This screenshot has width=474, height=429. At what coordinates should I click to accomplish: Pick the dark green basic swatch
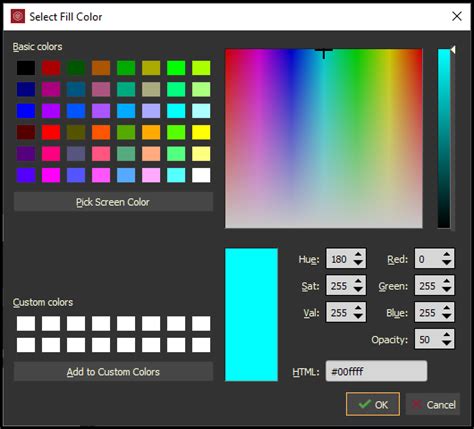coord(76,68)
